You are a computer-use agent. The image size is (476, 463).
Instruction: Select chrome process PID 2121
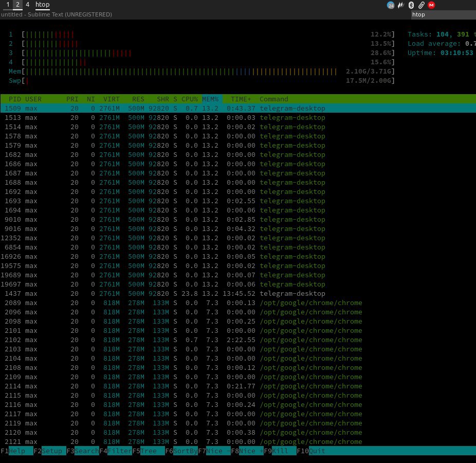pyautogui.click(x=238, y=442)
